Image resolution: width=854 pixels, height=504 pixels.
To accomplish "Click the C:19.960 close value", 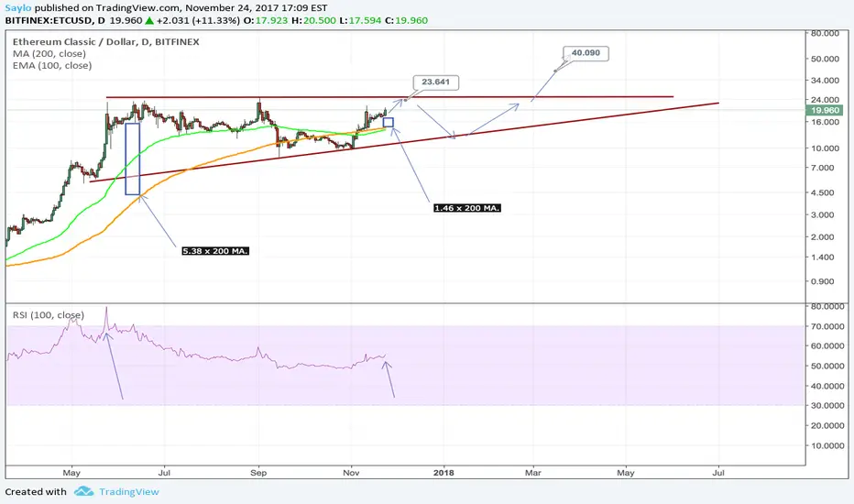I will click(x=406, y=21).
